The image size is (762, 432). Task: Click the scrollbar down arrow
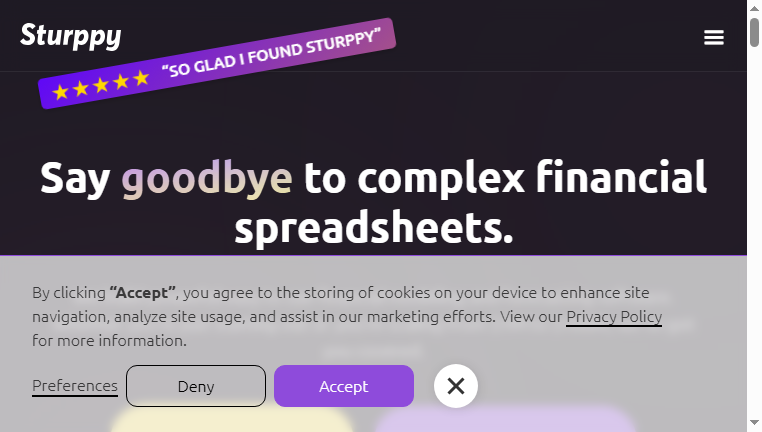point(754,423)
